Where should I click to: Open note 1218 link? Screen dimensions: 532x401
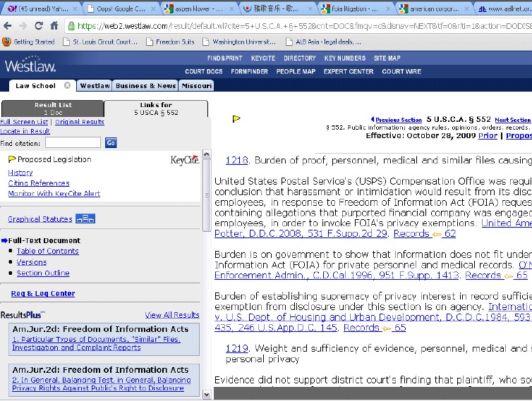237,160
